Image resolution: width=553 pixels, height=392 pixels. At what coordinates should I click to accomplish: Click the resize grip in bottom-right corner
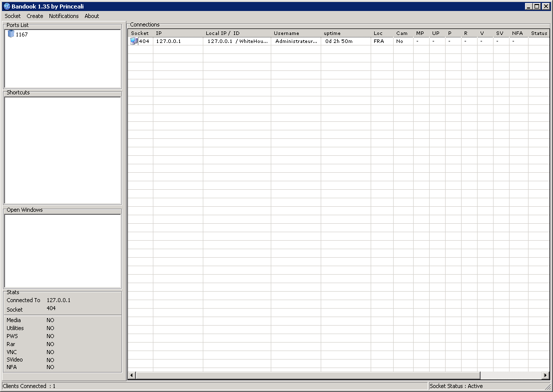548,387
